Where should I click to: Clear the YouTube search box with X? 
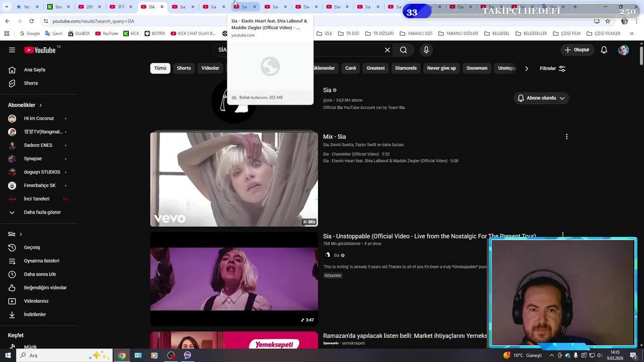tap(387, 50)
